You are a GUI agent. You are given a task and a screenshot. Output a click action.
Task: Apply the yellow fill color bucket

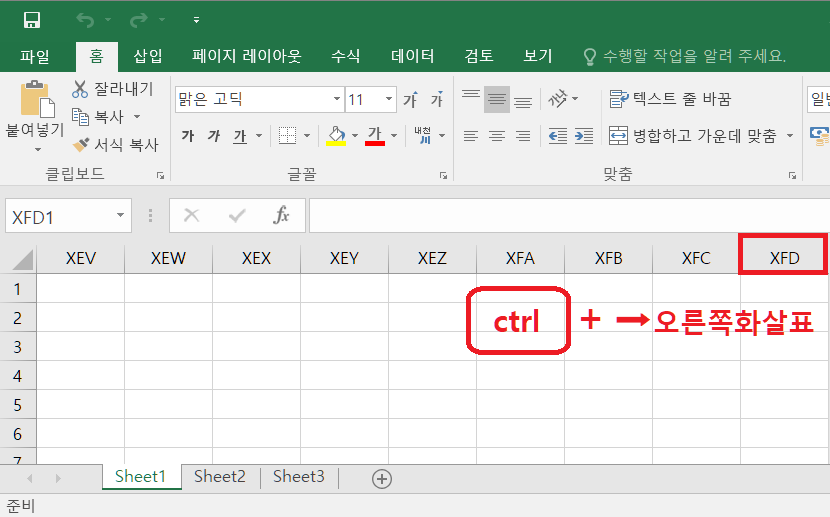[x=336, y=136]
